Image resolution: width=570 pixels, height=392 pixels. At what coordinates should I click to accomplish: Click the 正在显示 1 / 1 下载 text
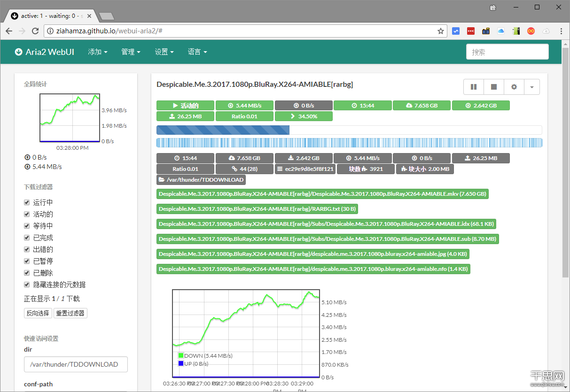[52, 299]
